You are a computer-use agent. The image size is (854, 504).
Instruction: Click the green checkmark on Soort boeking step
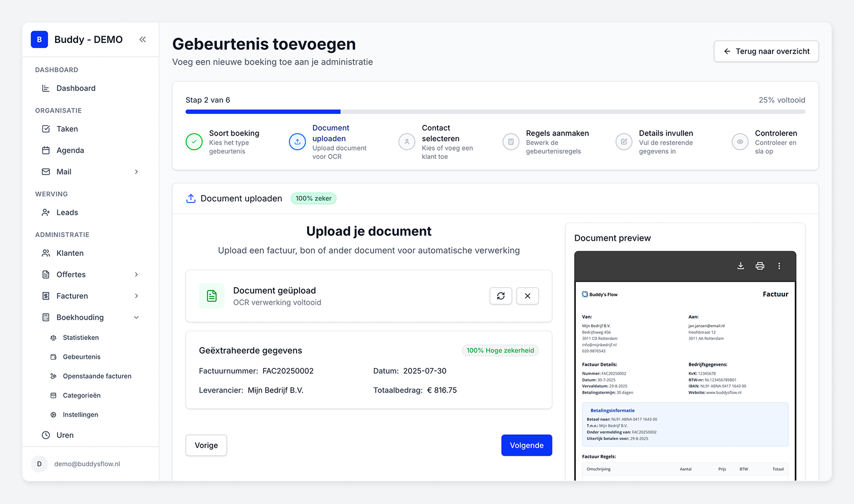pos(193,142)
